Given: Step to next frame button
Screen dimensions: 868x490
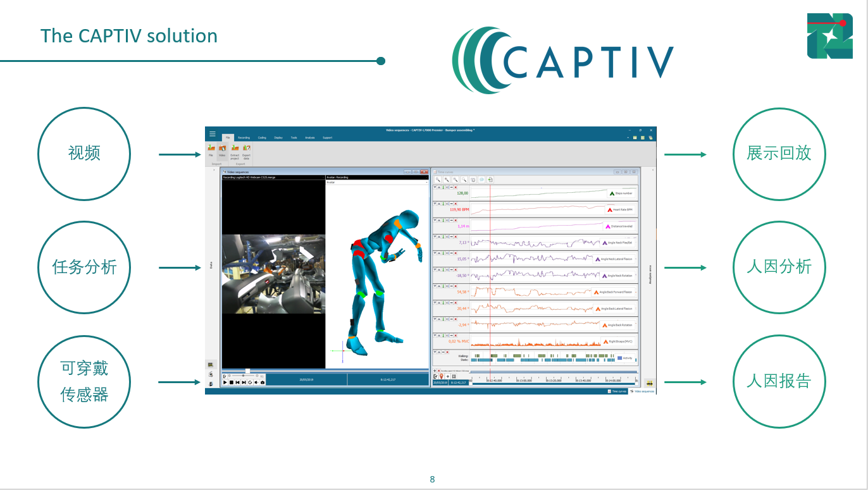Looking at the screenshot, I should click(x=244, y=383).
